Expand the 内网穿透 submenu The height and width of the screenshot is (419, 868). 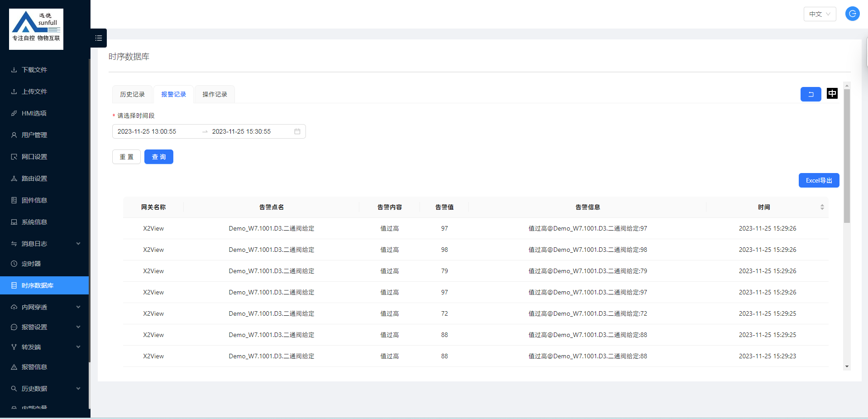(45, 307)
